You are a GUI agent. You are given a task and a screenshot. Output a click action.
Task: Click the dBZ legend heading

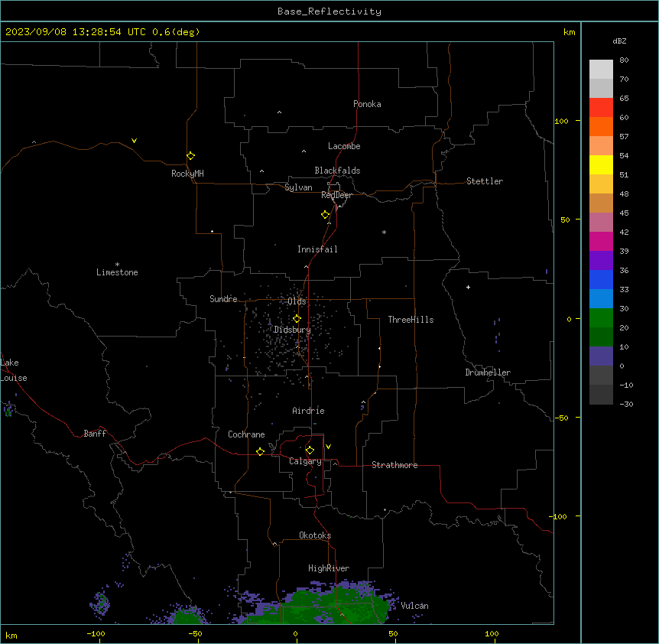coord(619,41)
